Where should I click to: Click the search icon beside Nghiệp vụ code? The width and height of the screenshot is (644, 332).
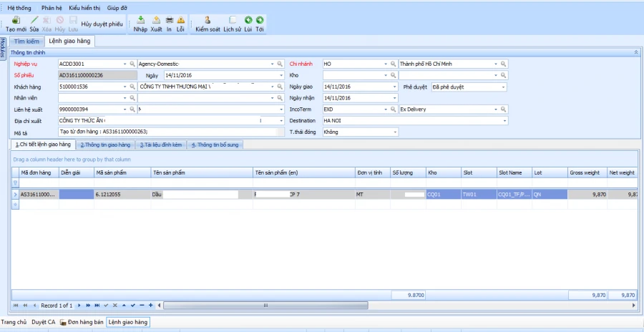pyautogui.click(x=132, y=64)
